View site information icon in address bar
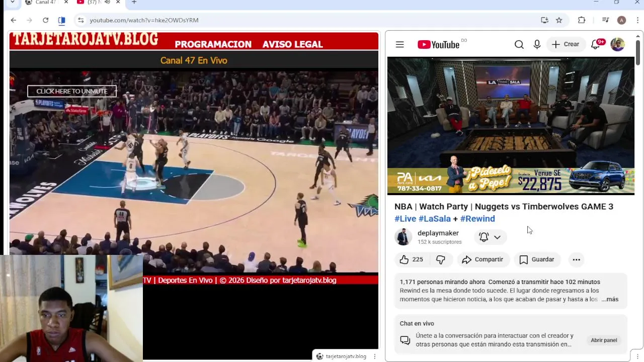This screenshot has width=644, height=362. click(80, 20)
